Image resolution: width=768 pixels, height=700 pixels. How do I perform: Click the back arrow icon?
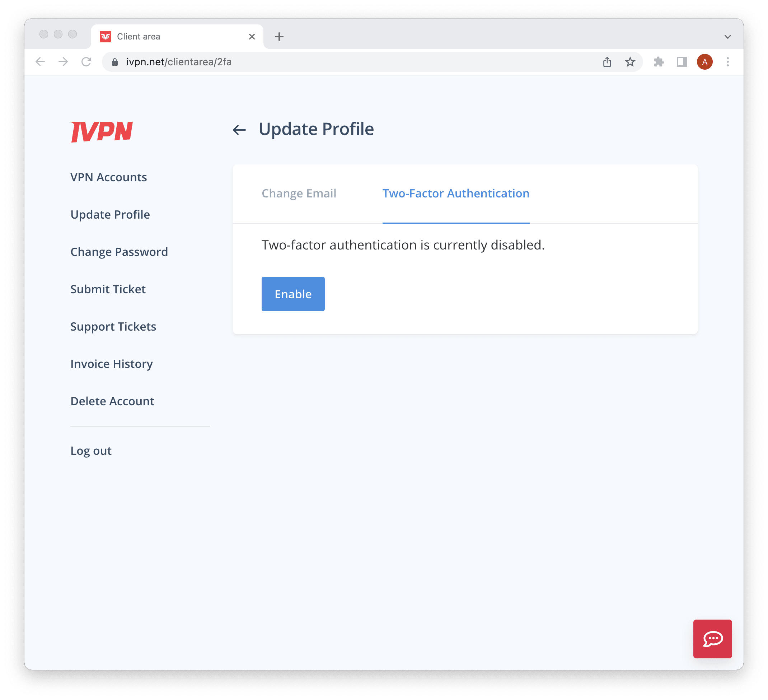click(239, 129)
